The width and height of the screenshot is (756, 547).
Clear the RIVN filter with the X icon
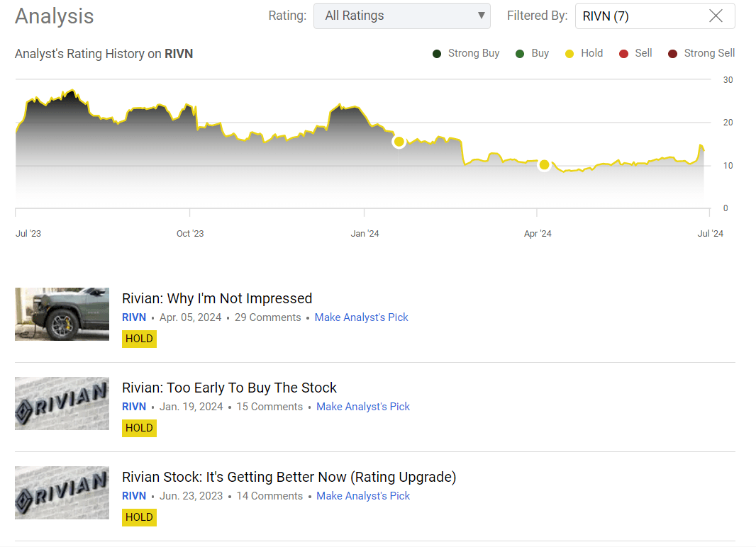(716, 16)
